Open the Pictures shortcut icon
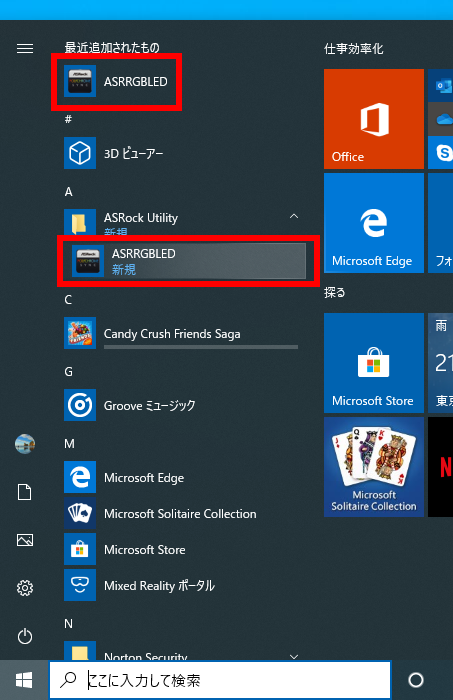453x700 pixels. click(x=25, y=540)
